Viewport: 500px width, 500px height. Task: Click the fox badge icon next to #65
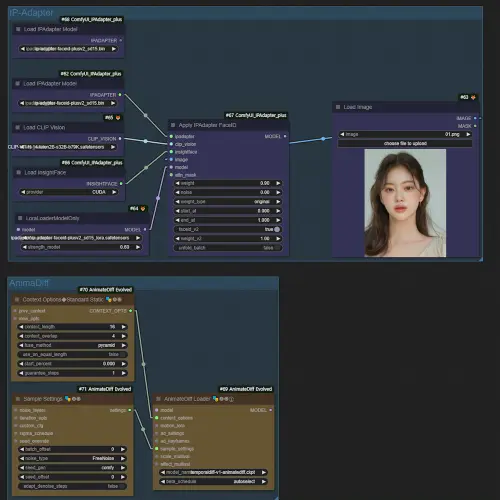coord(118,118)
